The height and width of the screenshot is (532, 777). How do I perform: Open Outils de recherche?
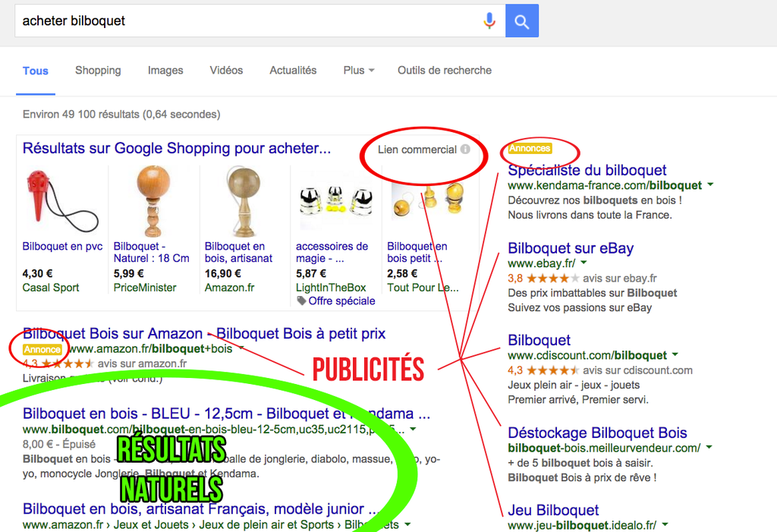[x=445, y=71]
